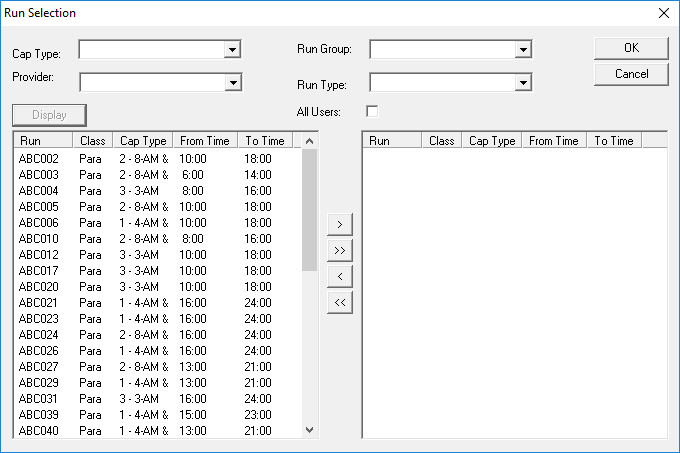Image resolution: width=680 pixels, height=453 pixels.
Task: Remove selected run with < button
Action: coord(340,276)
